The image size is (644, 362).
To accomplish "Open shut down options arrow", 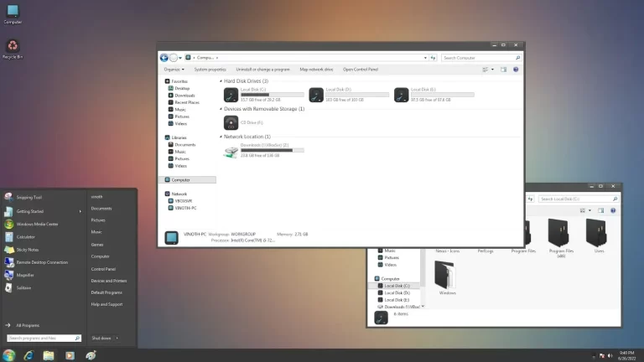I will [117, 339].
